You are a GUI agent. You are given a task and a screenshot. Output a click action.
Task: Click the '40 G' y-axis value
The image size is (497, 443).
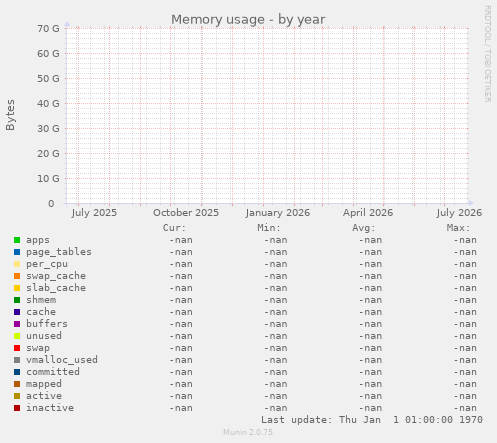coord(48,104)
